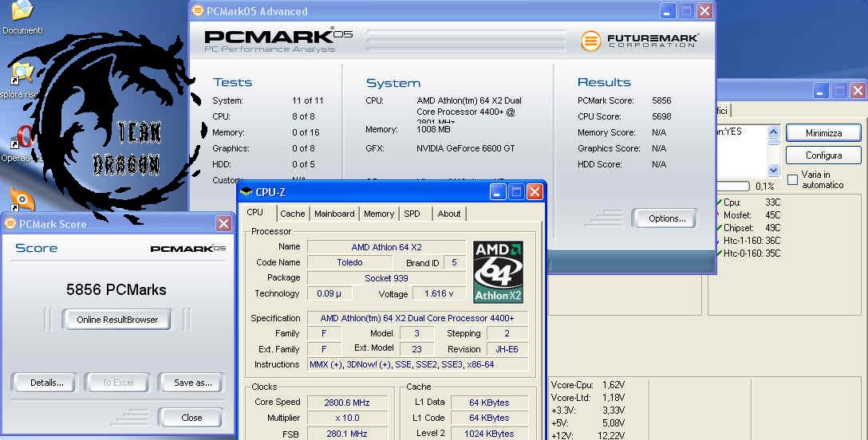Click the Vcore-Ltd 1,18V reading
This screenshot has height=440, width=868.
[x=588, y=398]
